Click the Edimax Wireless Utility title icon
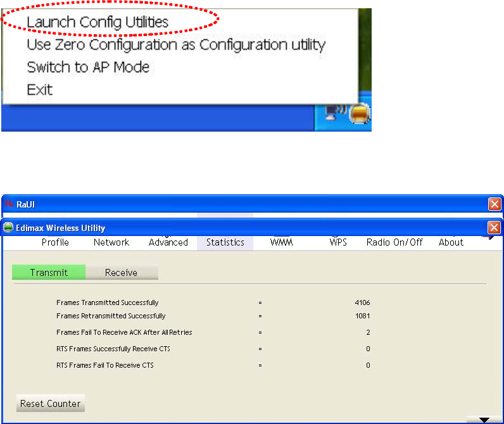 pos(8,228)
